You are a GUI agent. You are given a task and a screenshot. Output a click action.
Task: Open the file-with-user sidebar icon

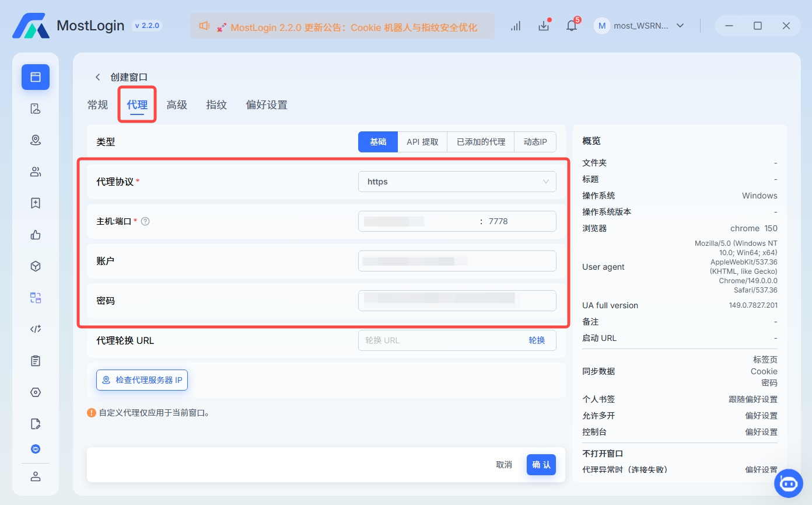point(36,109)
